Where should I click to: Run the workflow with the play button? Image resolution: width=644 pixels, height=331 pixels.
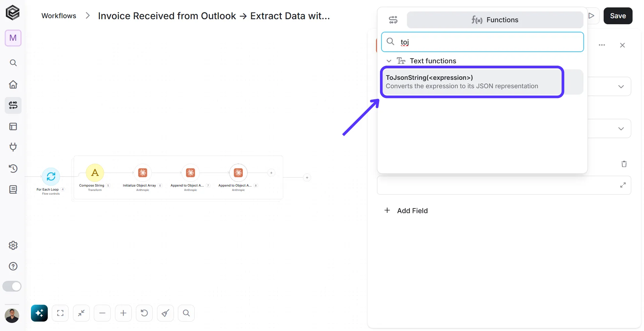tap(592, 16)
